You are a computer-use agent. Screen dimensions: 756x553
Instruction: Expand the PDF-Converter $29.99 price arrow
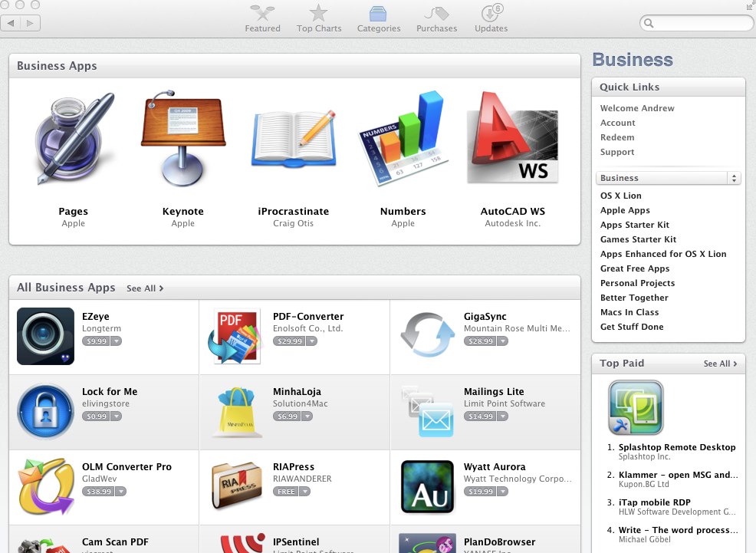(312, 341)
